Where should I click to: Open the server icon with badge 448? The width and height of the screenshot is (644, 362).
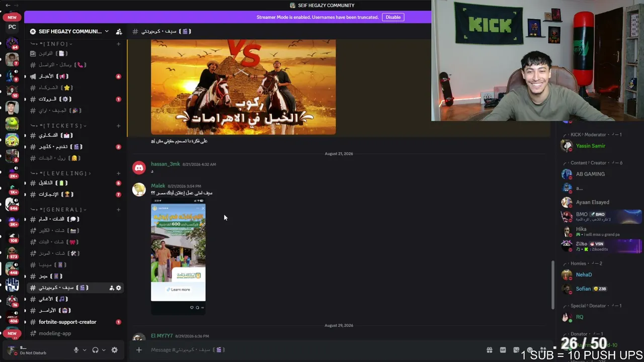pos(12,268)
